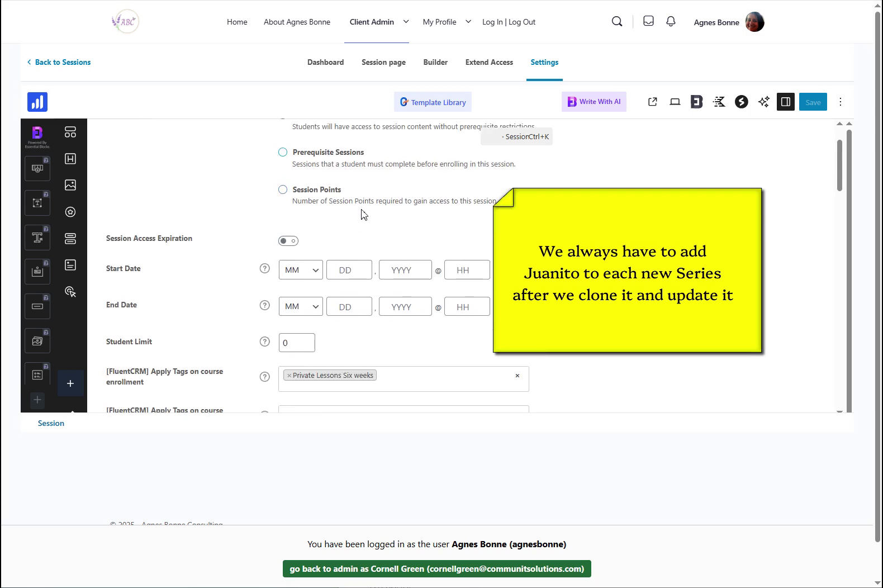Open the End Date month dropdown
Screen dimensions: 883x588
point(301,307)
